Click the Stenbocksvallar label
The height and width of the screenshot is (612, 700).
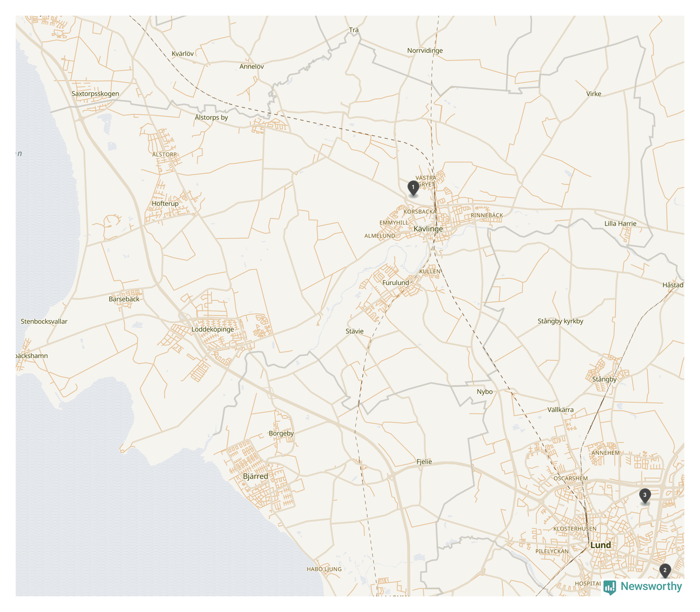point(44,322)
